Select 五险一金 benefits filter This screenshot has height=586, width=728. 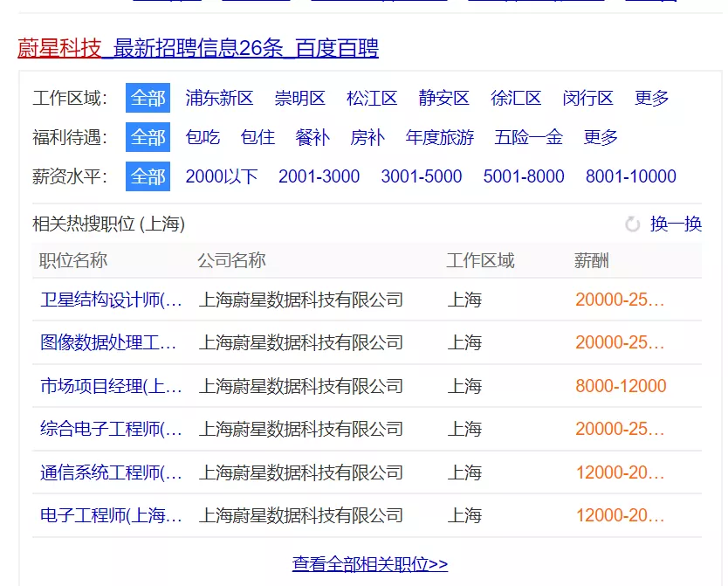click(x=528, y=137)
